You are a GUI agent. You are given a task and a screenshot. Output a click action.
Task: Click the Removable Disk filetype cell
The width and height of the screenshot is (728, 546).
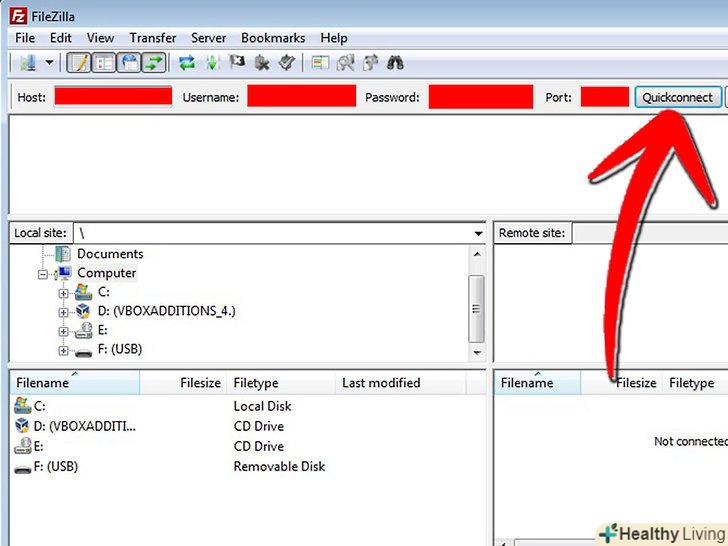(279, 466)
